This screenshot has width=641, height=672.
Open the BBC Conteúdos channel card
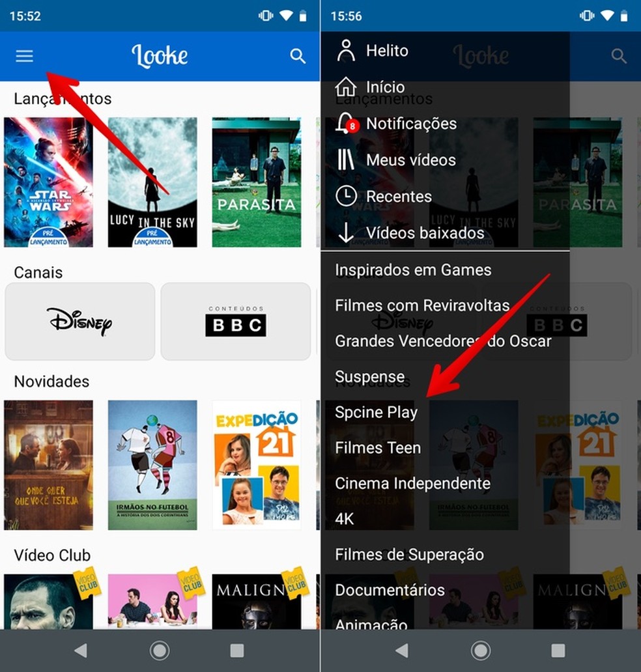click(235, 321)
